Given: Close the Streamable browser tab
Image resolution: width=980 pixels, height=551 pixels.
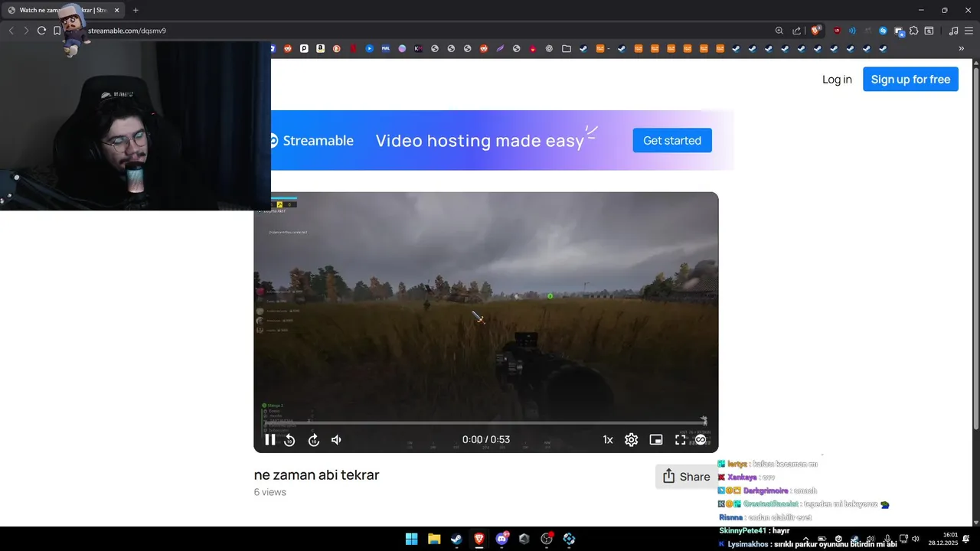Looking at the screenshot, I should tap(117, 10).
